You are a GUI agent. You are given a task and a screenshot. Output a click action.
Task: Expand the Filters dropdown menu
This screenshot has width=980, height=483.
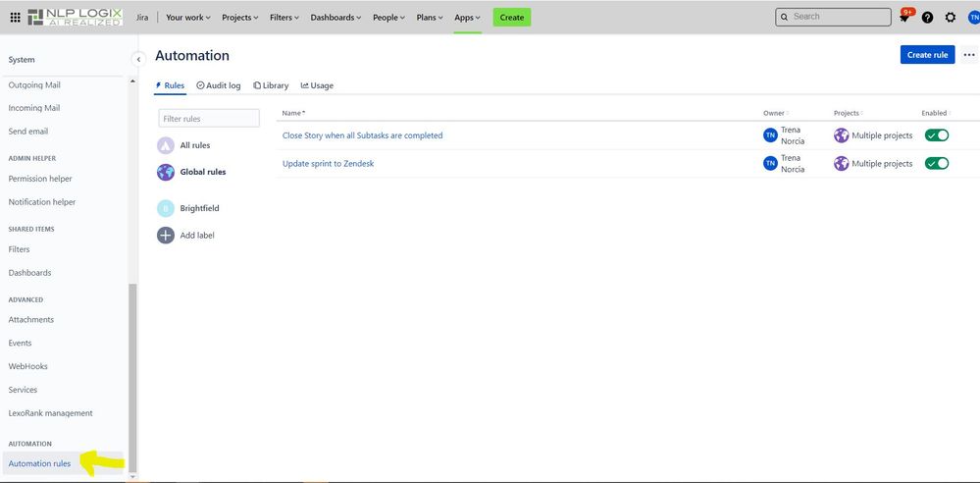coord(284,18)
